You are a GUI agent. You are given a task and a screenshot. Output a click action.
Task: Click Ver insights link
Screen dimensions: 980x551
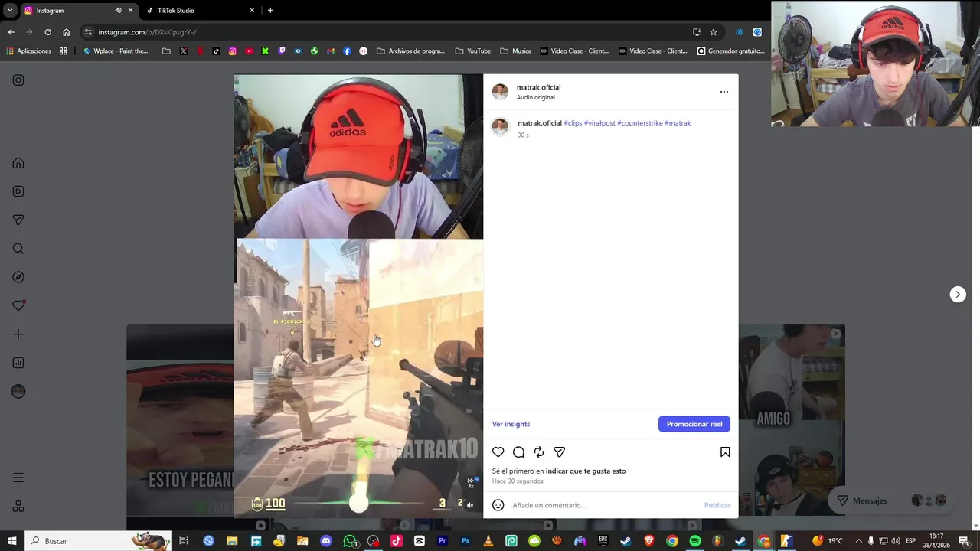[x=511, y=424]
